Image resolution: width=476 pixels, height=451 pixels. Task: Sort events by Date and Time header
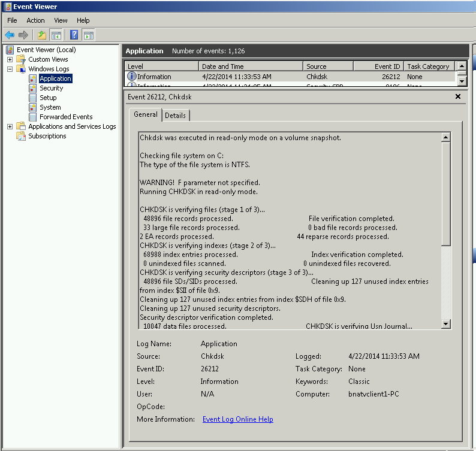pos(251,66)
